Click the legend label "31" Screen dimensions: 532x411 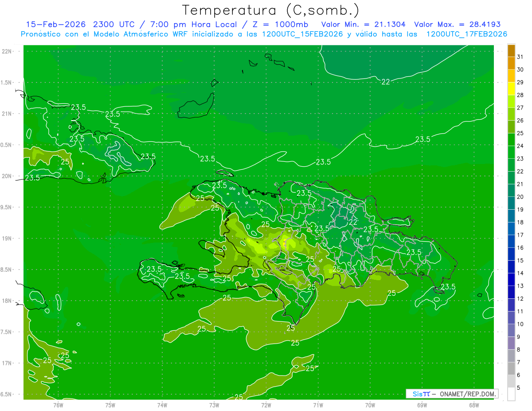(520, 57)
